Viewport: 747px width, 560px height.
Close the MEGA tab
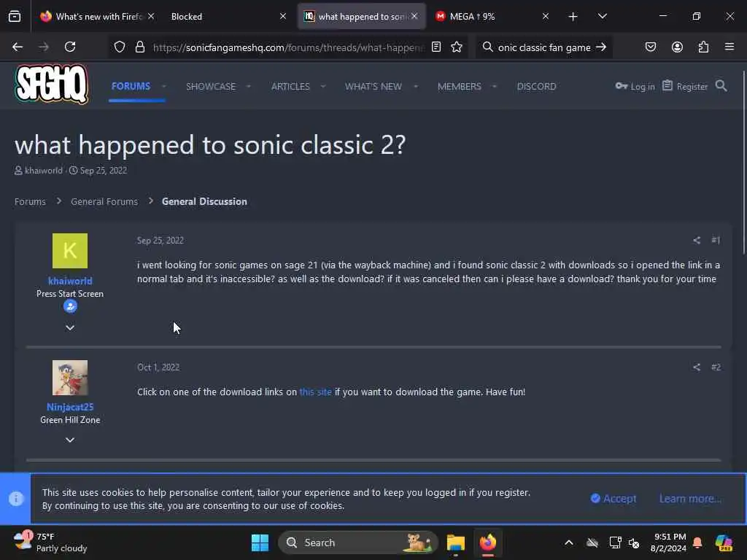click(x=546, y=17)
